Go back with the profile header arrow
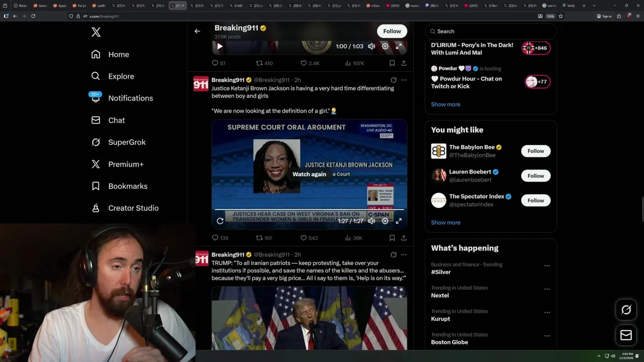 197,31
